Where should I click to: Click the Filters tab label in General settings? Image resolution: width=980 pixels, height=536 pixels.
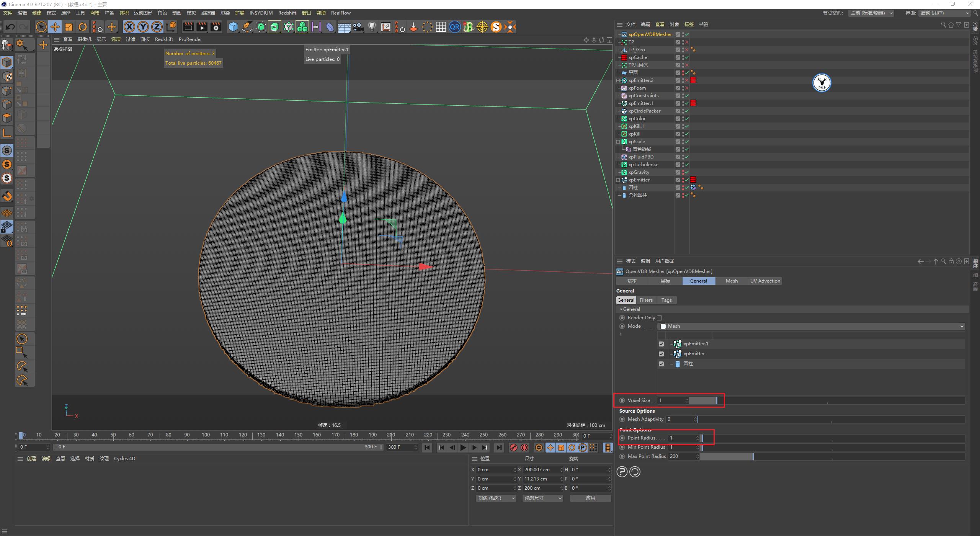[x=646, y=300]
